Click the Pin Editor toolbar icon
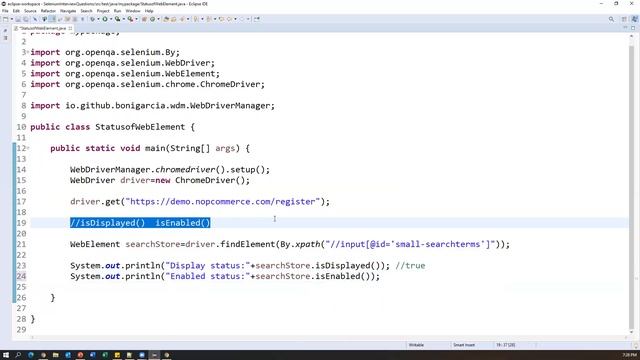 [257, 19]
